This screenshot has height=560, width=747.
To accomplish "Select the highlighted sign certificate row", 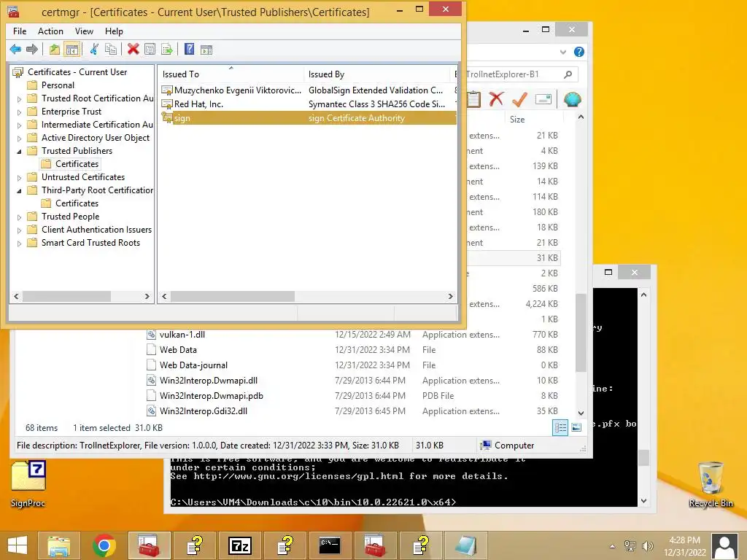I will click(307, 117).
